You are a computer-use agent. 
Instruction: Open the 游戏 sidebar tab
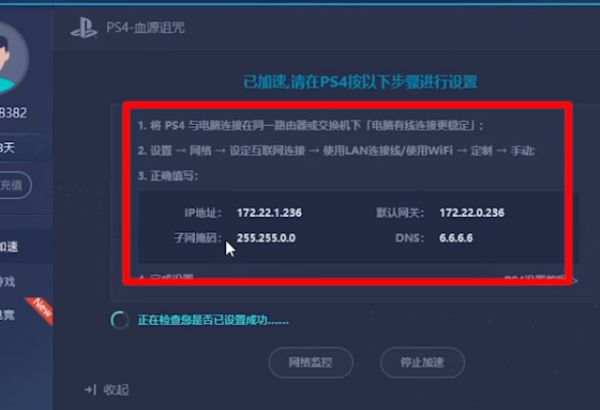8,281
